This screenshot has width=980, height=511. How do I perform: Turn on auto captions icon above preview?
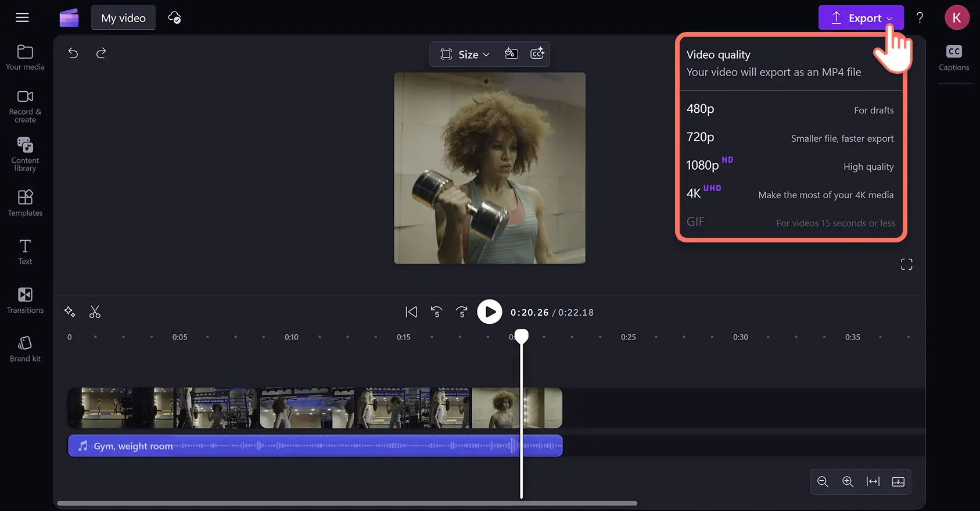click(x=537, y=53)
